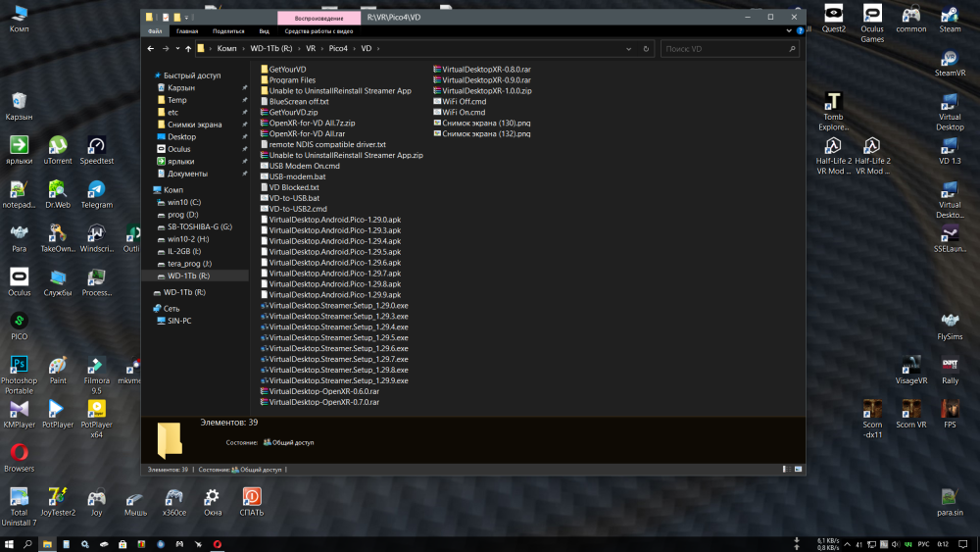
Task: Select Снимки экрана in quick access
Action: point(194,125)
